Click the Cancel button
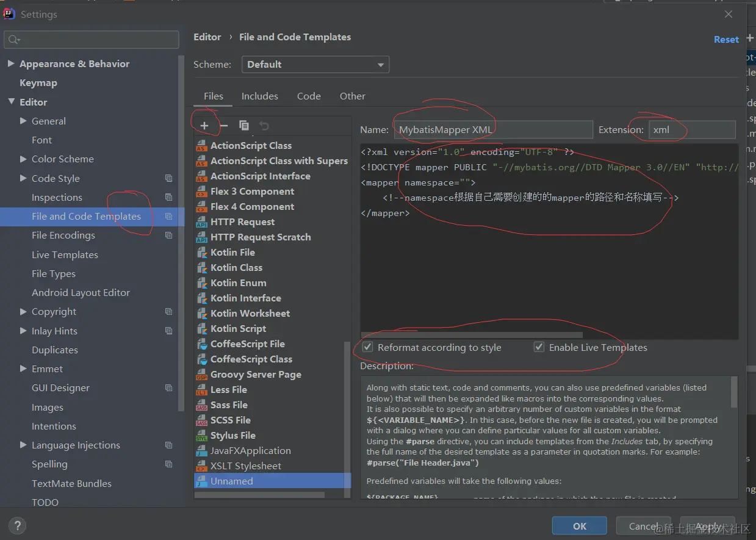This screenshot has width=756, height=540. pyautogui.click(x=644, y=526)
